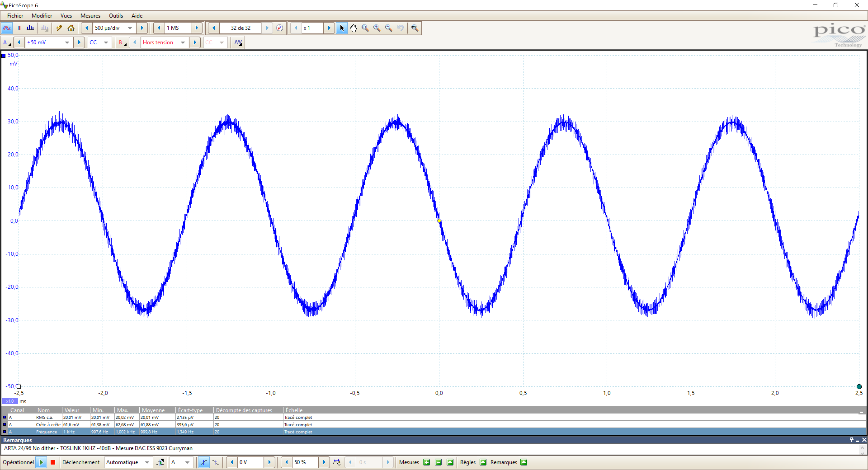Pin the Remarques panel
Viewport: 868px width, 470px height.
coord(851,440)
